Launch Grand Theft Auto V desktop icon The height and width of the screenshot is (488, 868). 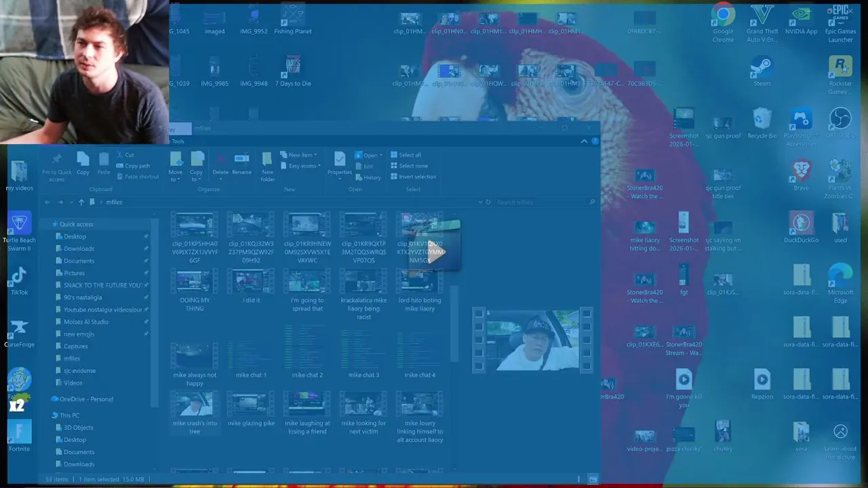pos(762,24)
